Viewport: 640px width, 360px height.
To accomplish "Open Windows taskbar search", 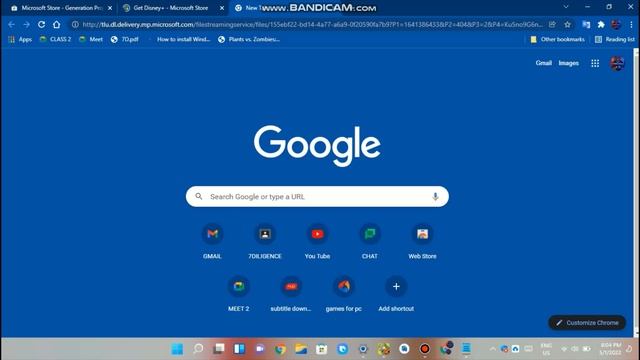I will 198,349.
